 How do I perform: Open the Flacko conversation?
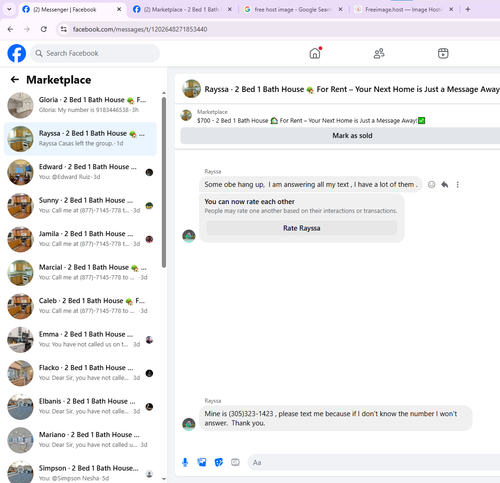(80, 373)
